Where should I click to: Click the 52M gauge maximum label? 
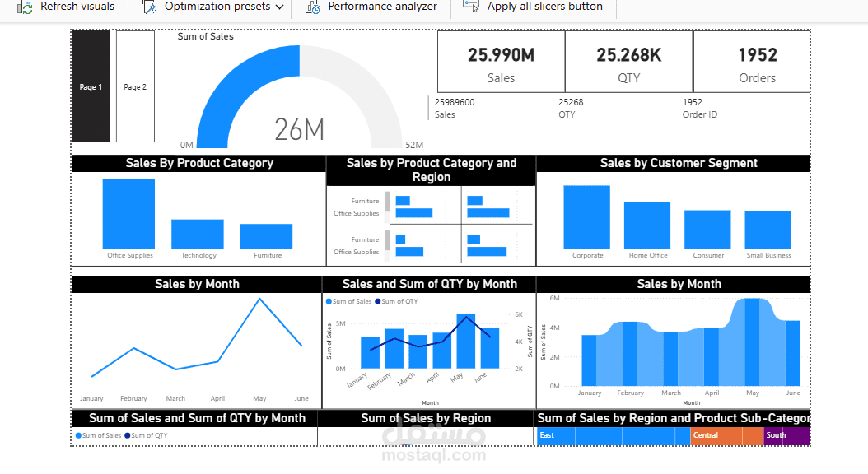pyautogui.click(x=414, y=145)
